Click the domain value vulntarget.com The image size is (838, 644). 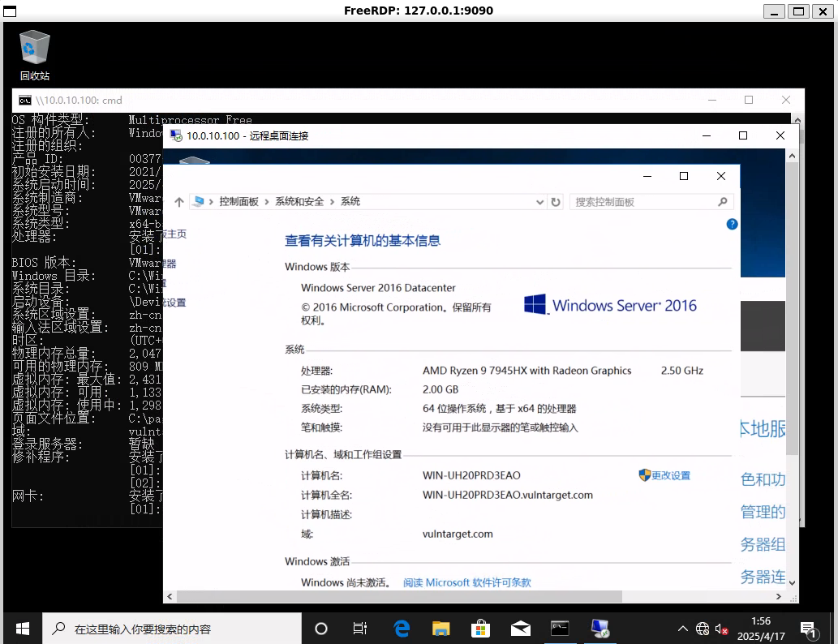[458, 534]
